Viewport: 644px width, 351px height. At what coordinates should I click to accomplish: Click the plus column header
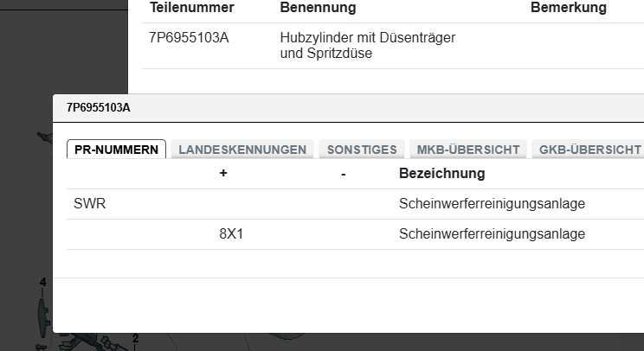coord(223,174)
